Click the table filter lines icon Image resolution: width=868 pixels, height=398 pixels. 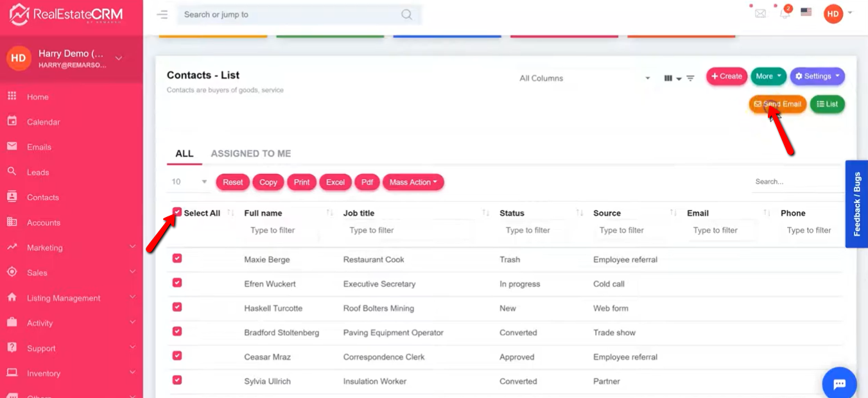click(x=690, y=78)
